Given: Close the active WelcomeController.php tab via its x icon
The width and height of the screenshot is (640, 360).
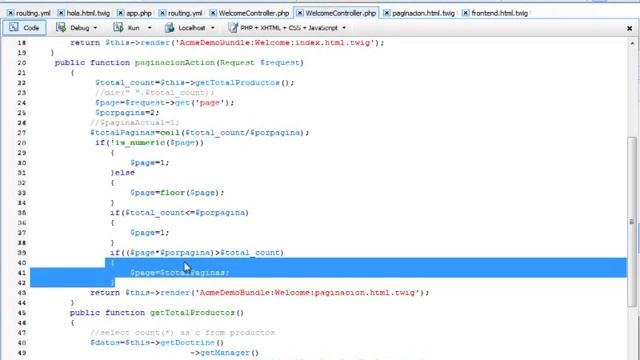Looking at the screenshot, I should 300,13.
